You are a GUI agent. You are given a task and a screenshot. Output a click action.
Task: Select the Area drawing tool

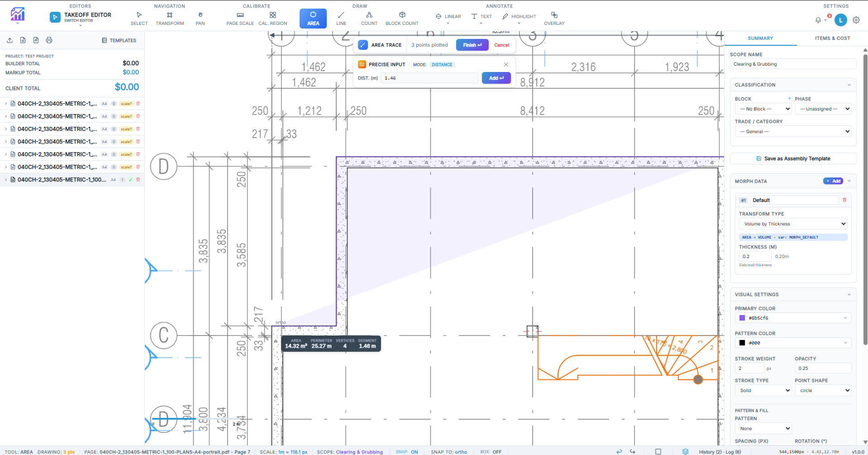click(x=313, y=18)
